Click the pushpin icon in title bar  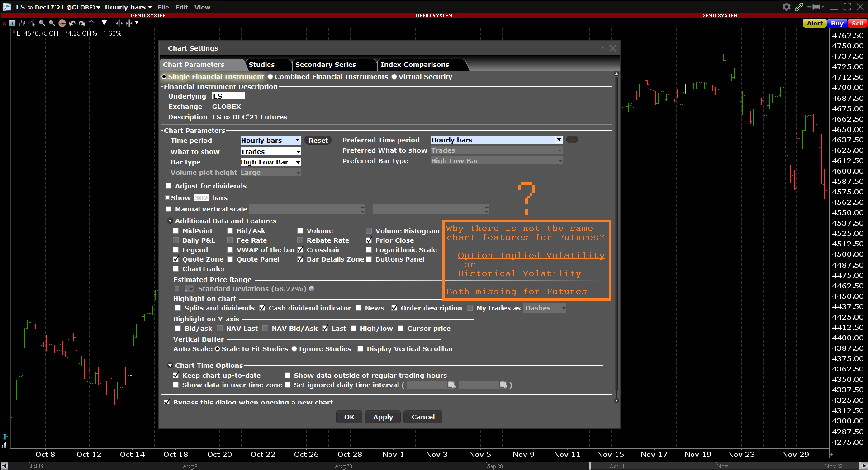point(814,7)
